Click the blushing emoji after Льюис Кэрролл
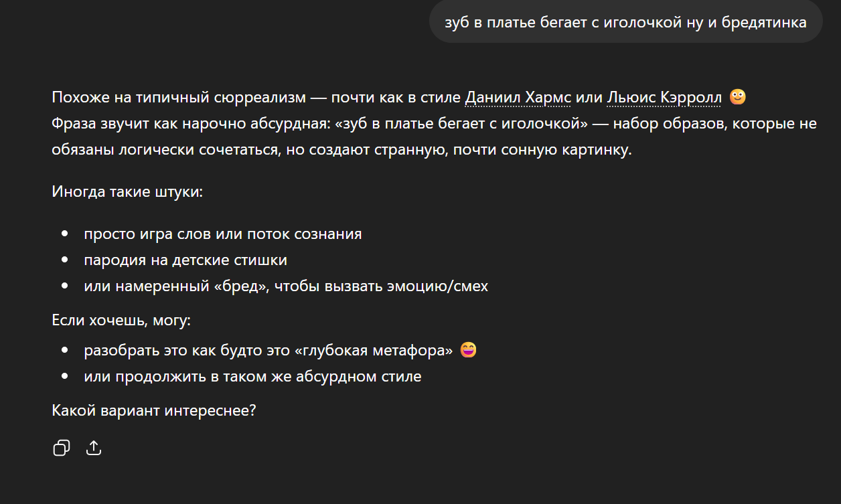Viewport: 841px width, 504px height. [x=737, y=98]
